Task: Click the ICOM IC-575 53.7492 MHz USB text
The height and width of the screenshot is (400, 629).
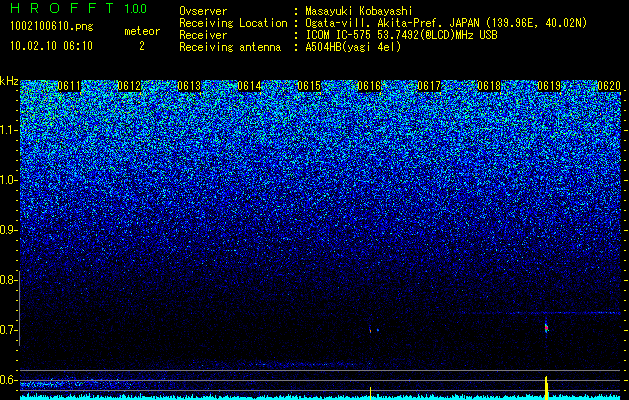Action: (401, 35)
